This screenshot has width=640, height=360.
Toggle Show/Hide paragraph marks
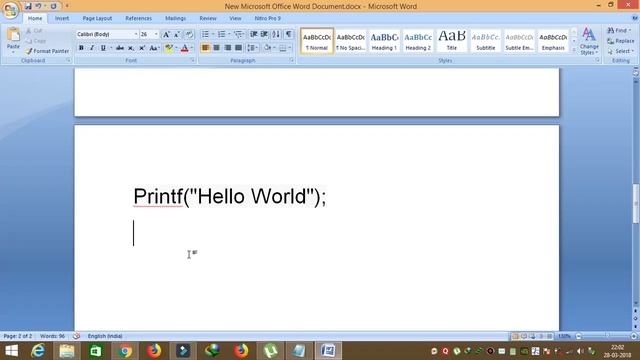[288, 34]
